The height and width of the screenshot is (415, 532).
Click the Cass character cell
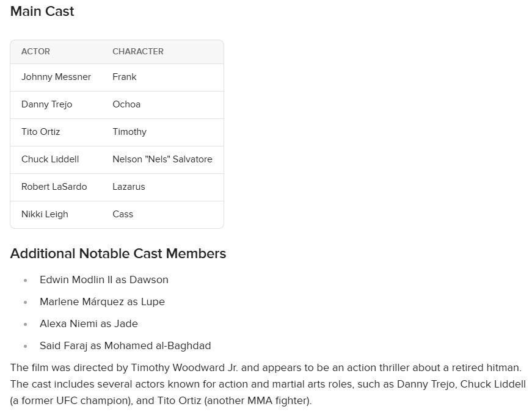123,214
